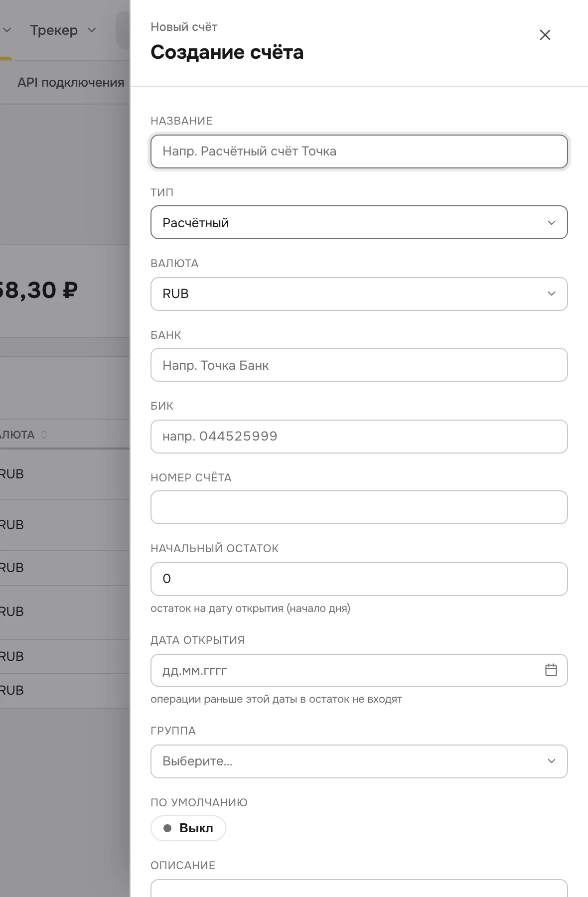
Task: Click the Описание text area
Action: point(359,889)
